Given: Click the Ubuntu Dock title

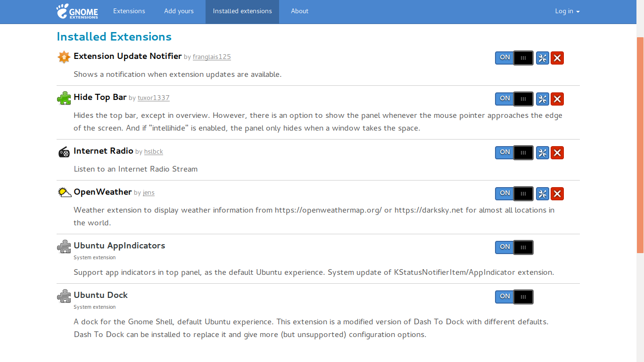Looking at the screenshot, I should [x=100, y=295].
